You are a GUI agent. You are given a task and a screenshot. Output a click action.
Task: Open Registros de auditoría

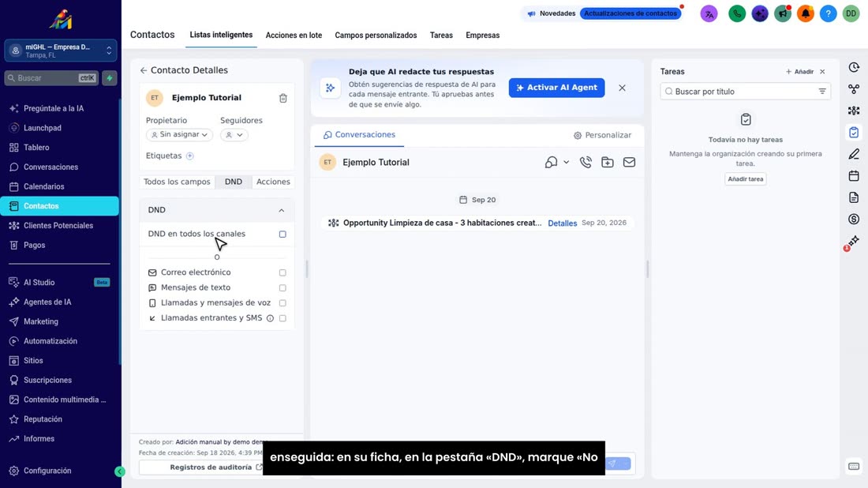[216, 467]
